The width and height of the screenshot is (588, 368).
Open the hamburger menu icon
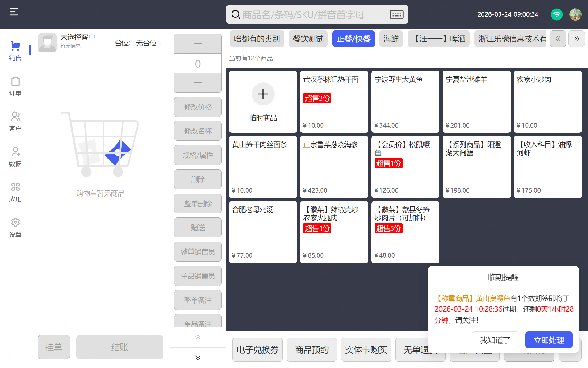click(x=14, y=12)
